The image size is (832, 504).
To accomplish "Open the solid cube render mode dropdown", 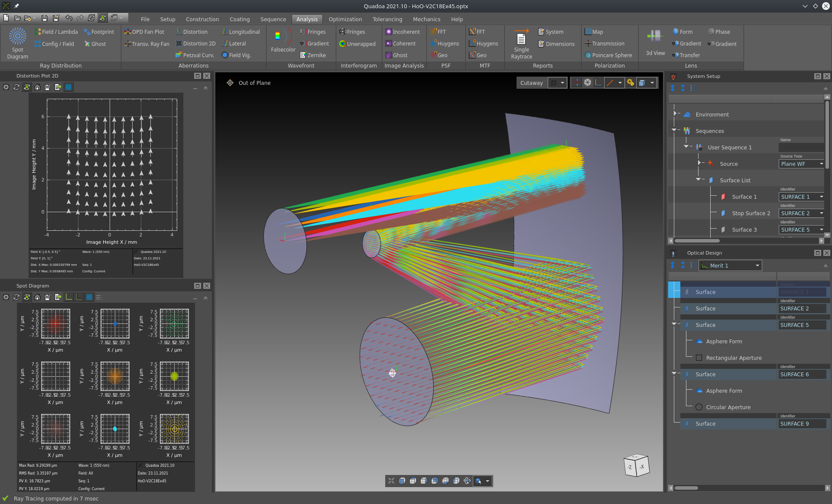I will pyautogui.click(x=647, y=83).
